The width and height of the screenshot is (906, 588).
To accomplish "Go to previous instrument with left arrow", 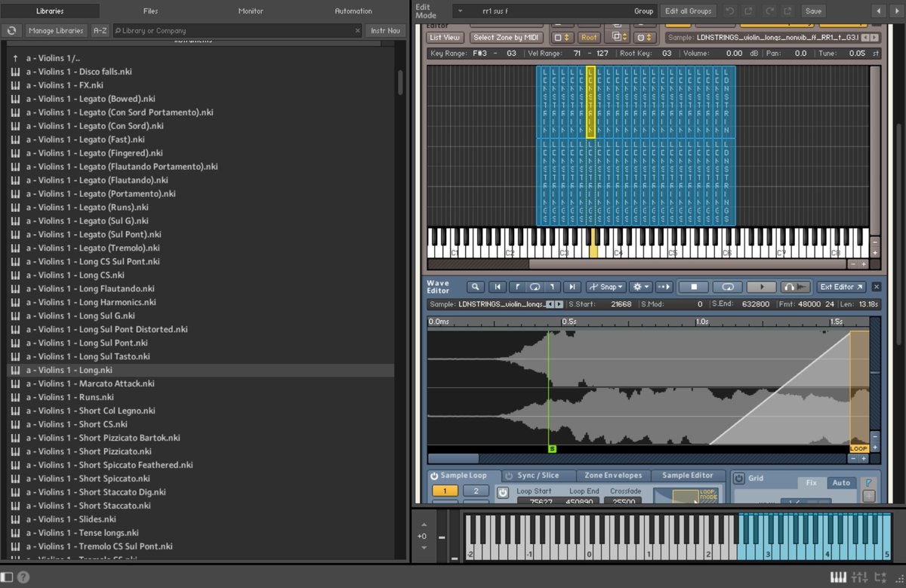I will [x=877, y=11].
